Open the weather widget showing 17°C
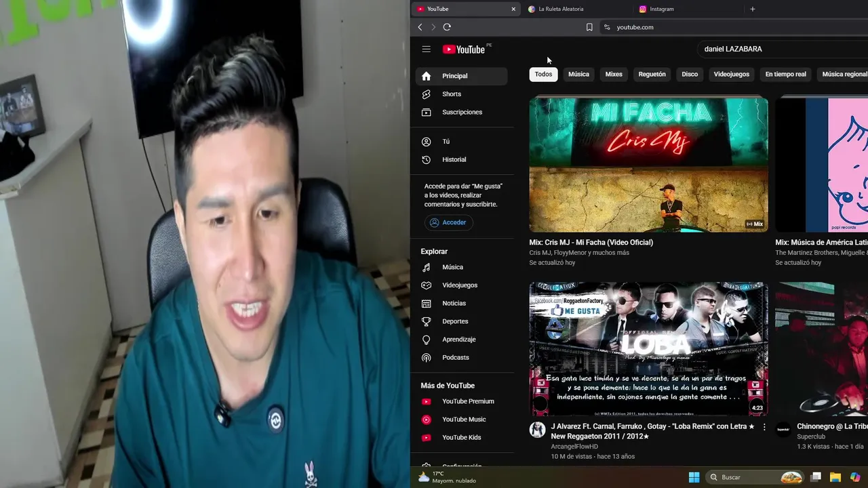The width and height of the screenshot is (868, 488). 448,477
